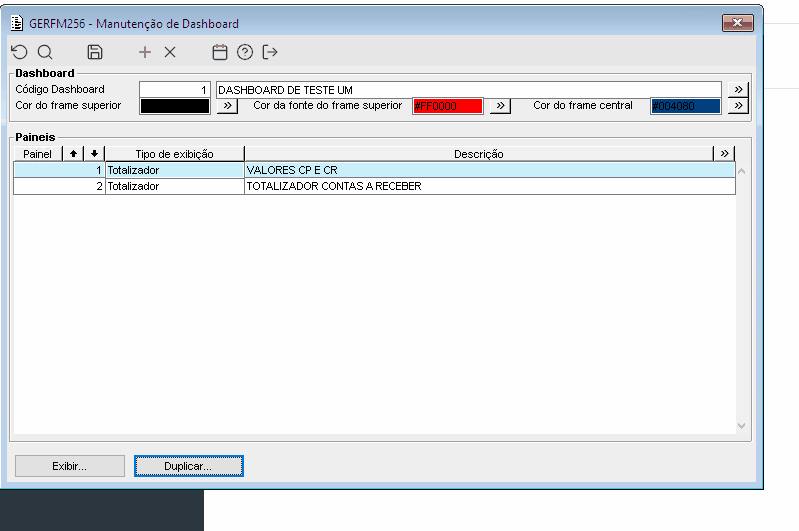Click the DASHBOARD DE TESTE UM description field
Screen dimensions: 799x531
click(x=469, y=90)
